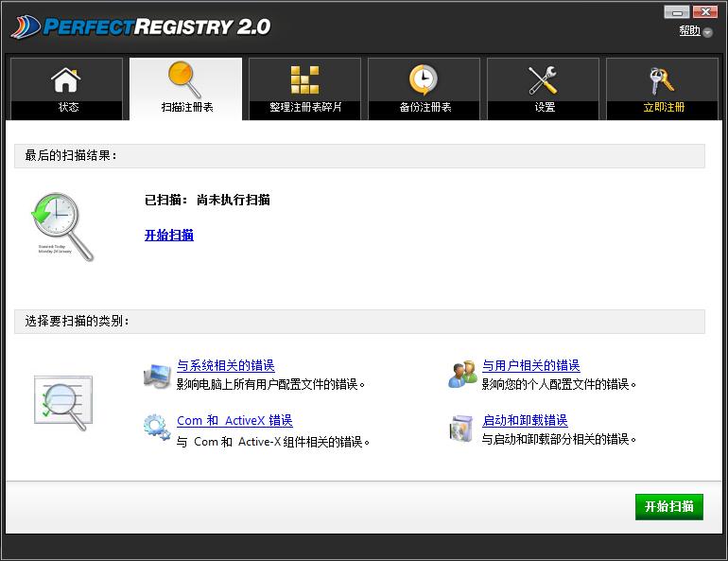Image resolution: width=728 pixels, height=561 pixels.
Task: Click the house icon for 状态 tab
Action: [66, 79]
